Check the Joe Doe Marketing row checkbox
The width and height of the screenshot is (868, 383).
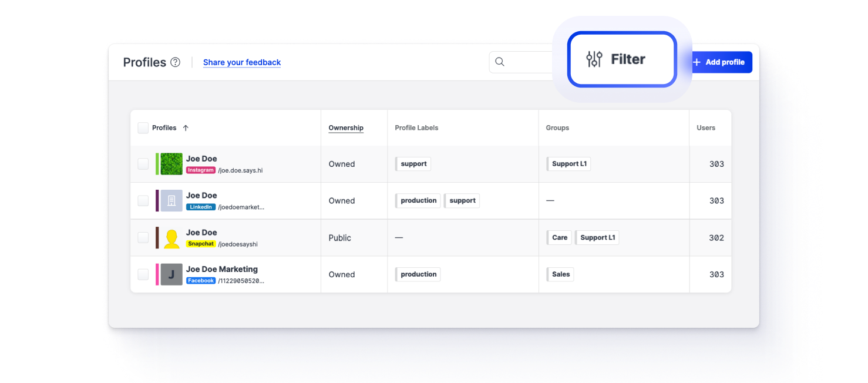click(143, 274)
